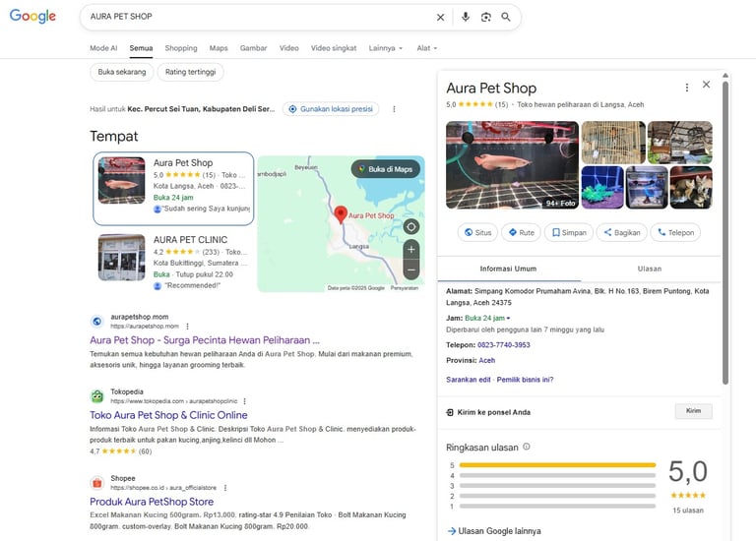Close the Aura Pet Shop knowledge panel
Screen dimensions: 756x541
pyautogui.click(x=707, y=85)
